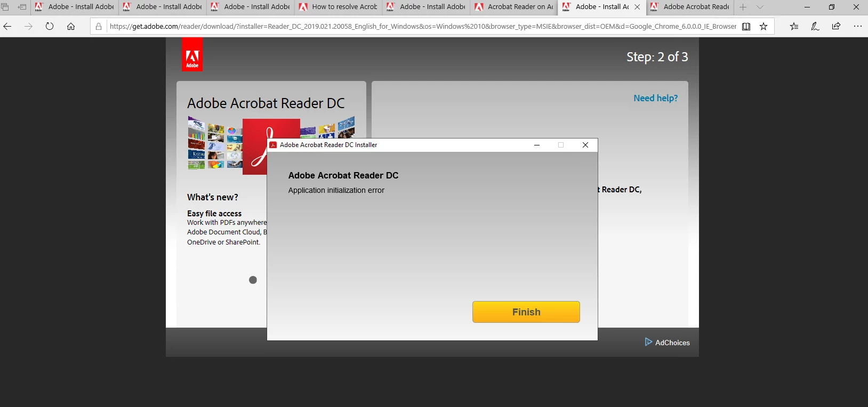The width and height of the screenshot is (868, 407).
Task: Click the installer title bar Acrobat icon
Action: (273, 145)
